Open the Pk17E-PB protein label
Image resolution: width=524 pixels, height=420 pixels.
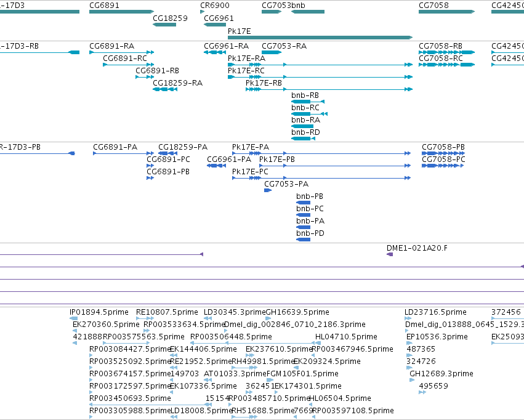click(277, 160)
